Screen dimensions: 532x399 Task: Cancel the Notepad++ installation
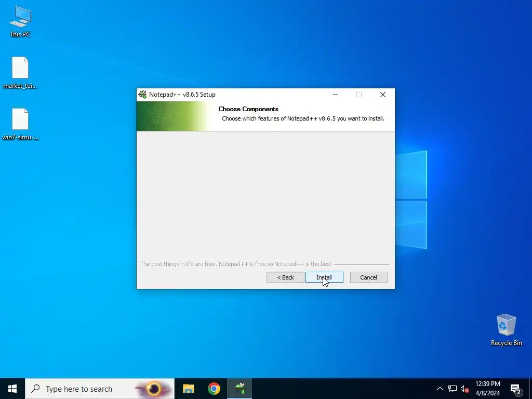pyautogui.click(x=369, y=277)
